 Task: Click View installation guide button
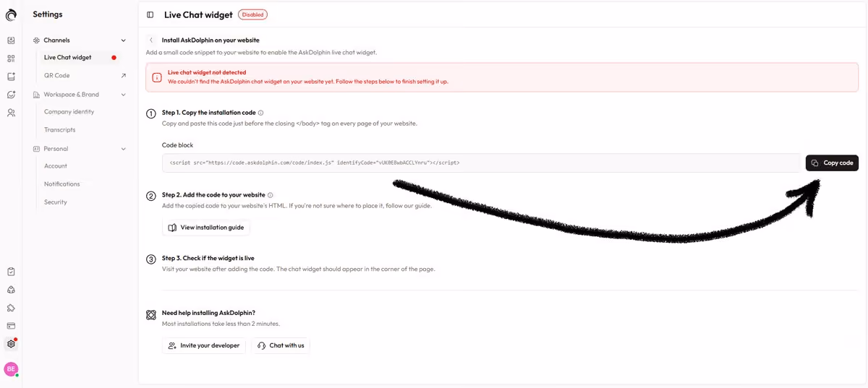coord(206,228)
